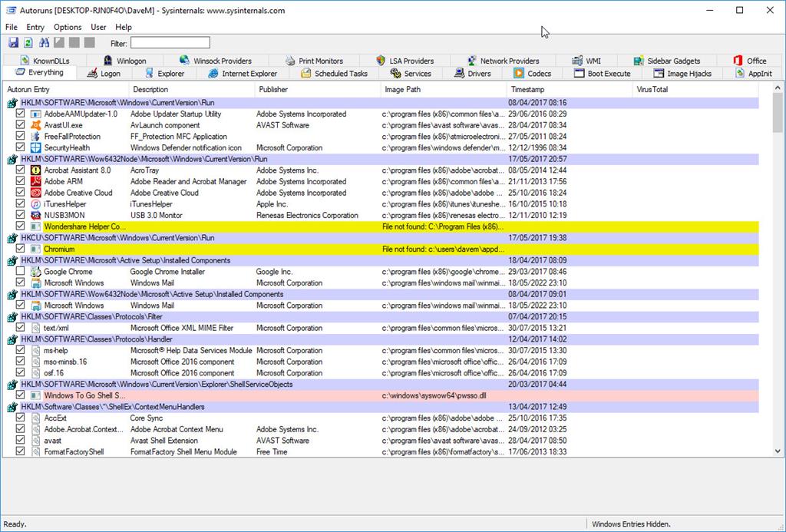Uncheck the Adobe Creative Cloud checkbox
The image size is (786, 532).
(20, 193)
